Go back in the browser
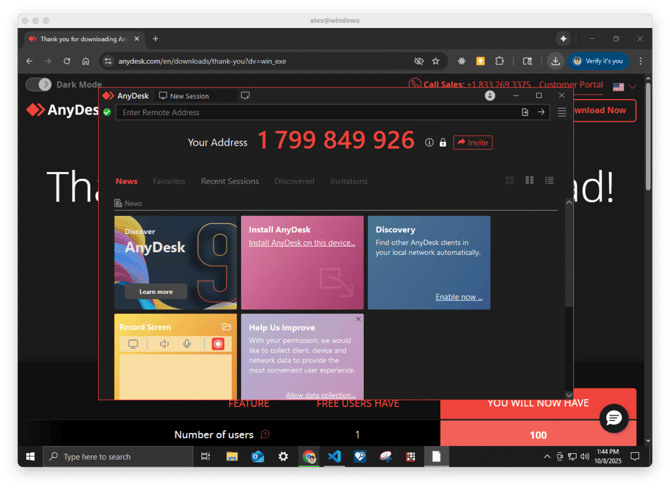The height and width of the screenshot is (489, 670). click(x=29, y=61)
